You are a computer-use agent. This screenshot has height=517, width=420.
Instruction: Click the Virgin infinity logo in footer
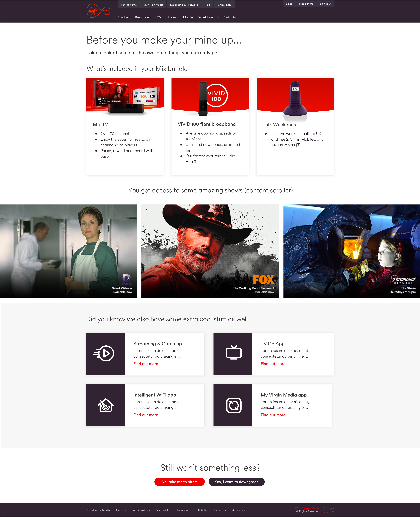click(329, 510)
